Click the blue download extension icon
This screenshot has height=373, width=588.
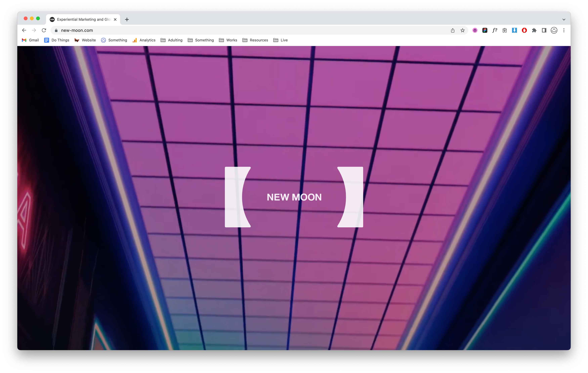[x=514, y=30]
